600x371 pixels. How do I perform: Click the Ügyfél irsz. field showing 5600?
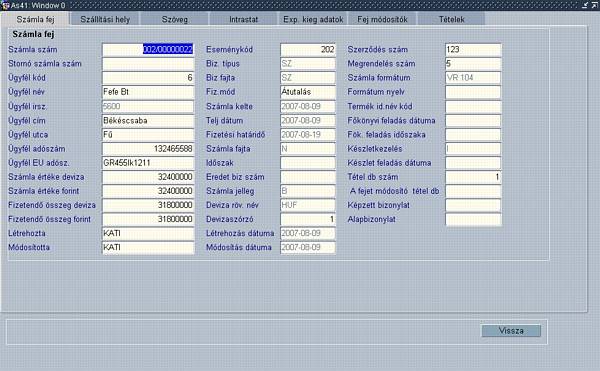[148, 106]
